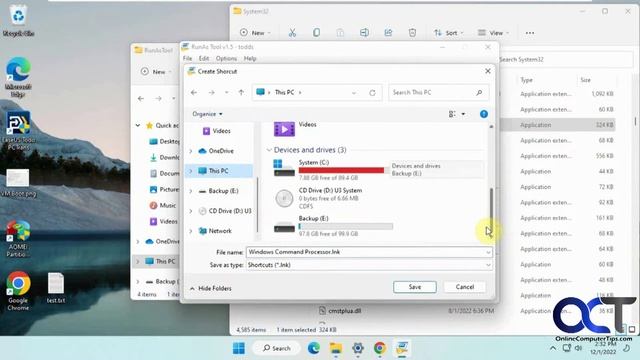640x360 pixels.
Task: Open Help menu in RunAs Tool
Action: pos(250,58)
